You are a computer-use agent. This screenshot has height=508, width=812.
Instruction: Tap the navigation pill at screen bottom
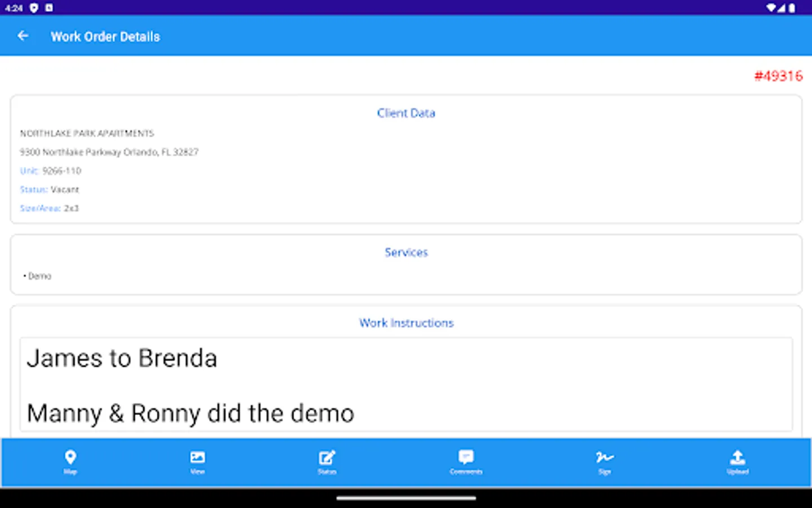coord(405,498)
